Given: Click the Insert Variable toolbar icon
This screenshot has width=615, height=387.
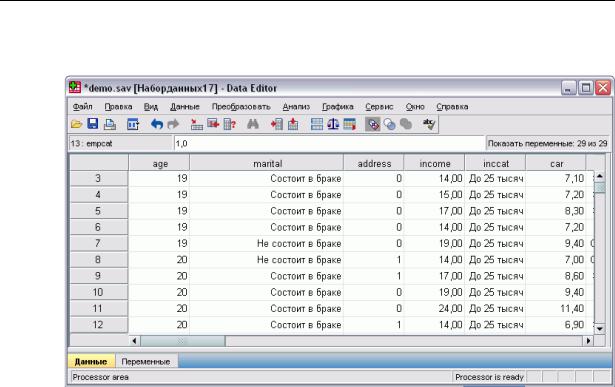Looking at the screenshot, I should (293, 124).
